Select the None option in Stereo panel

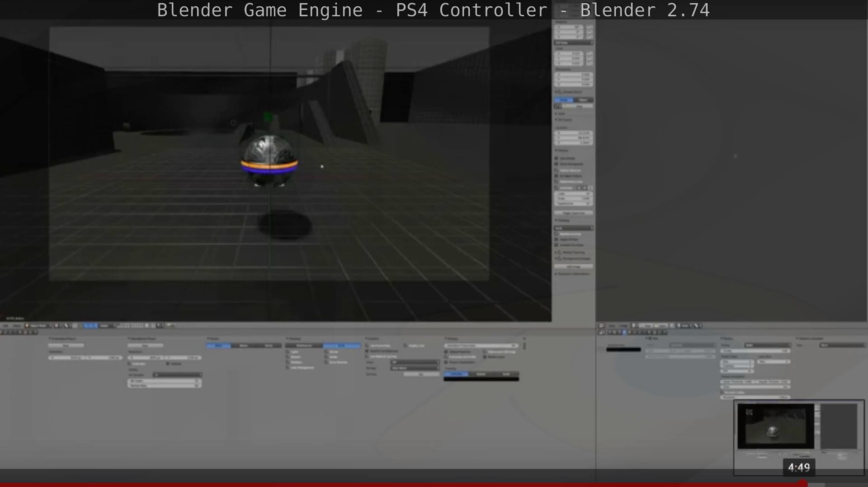[218, 346]
